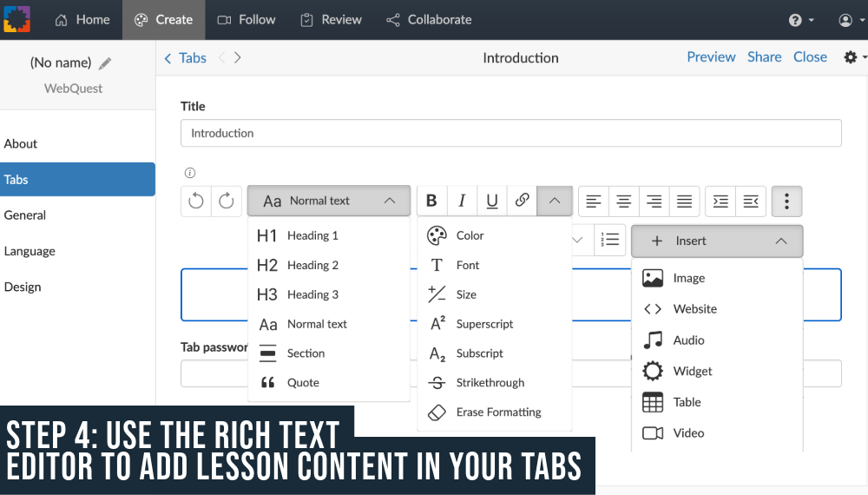The image size is (868, 495).
Task: Go back to Tabs
Action: [186, 58]
